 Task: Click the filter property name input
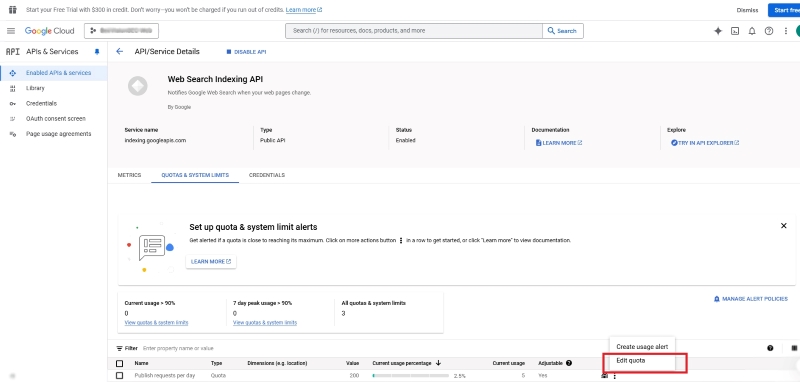coord(178,348)
